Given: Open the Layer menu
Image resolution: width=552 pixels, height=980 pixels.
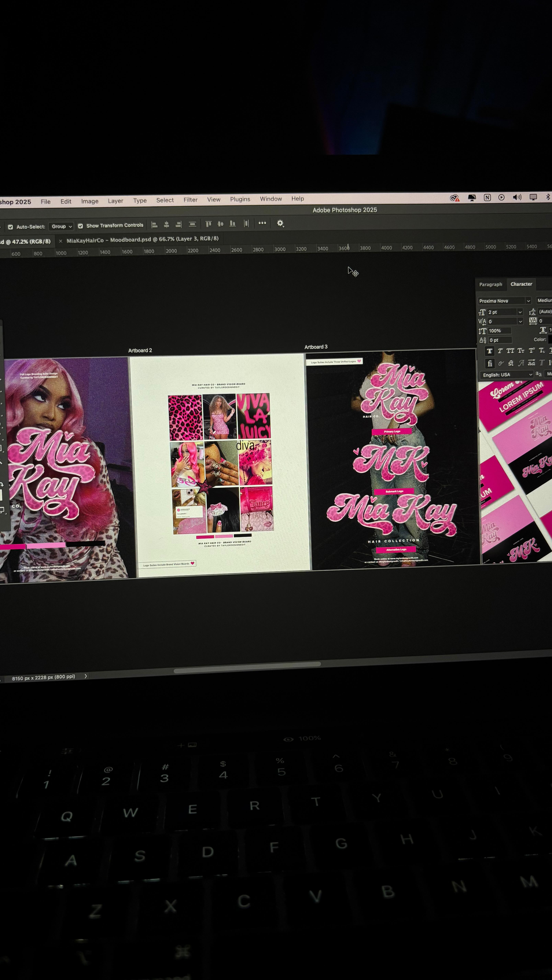Looking at the screenshot, I should (x=115, y=201).
